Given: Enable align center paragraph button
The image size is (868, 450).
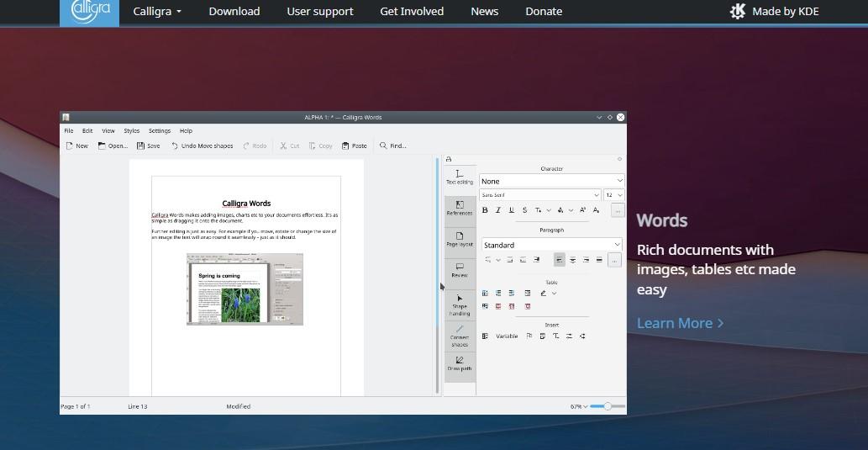Looking at the screenshot, I should [x=573, y=260].
